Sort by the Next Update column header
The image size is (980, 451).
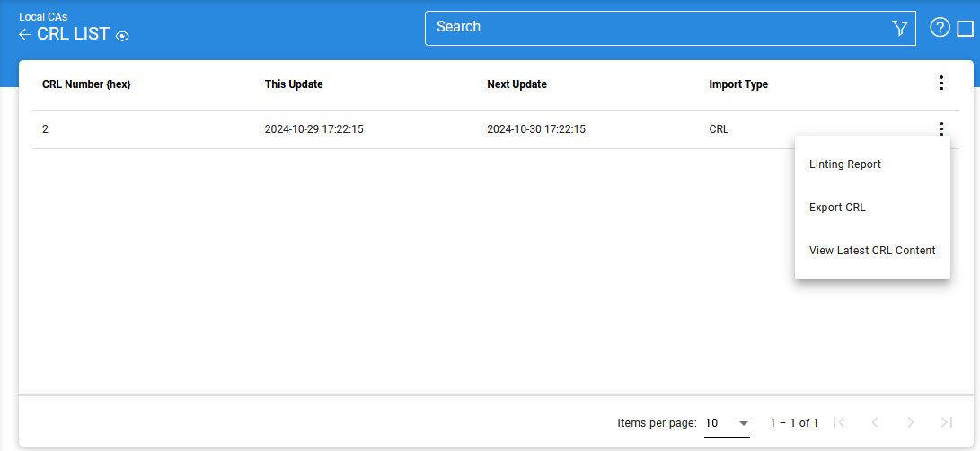pyautogui.click(x=516, y=84)
